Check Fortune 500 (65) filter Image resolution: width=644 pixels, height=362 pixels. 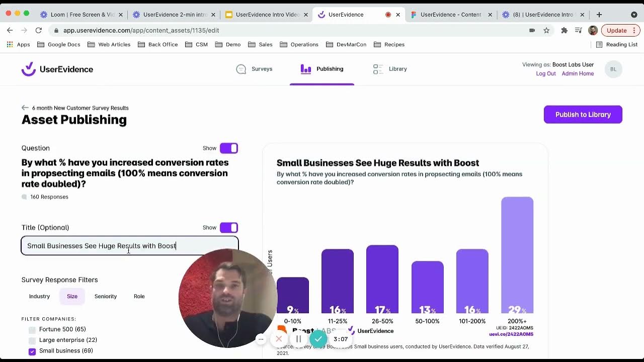32,330
